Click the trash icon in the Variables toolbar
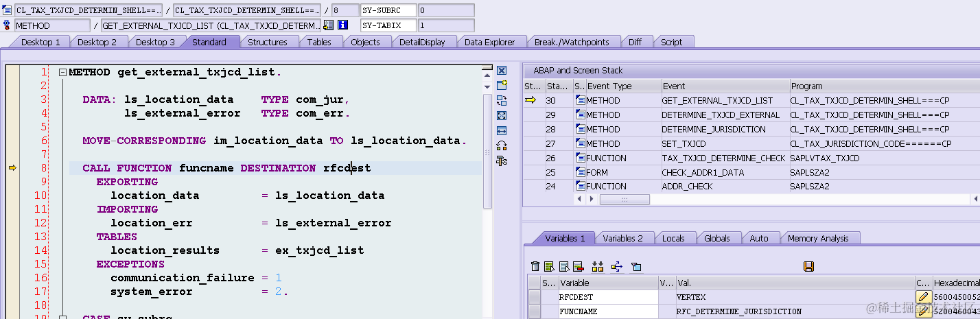Screen dimensions: 980x319 point(535,266)
